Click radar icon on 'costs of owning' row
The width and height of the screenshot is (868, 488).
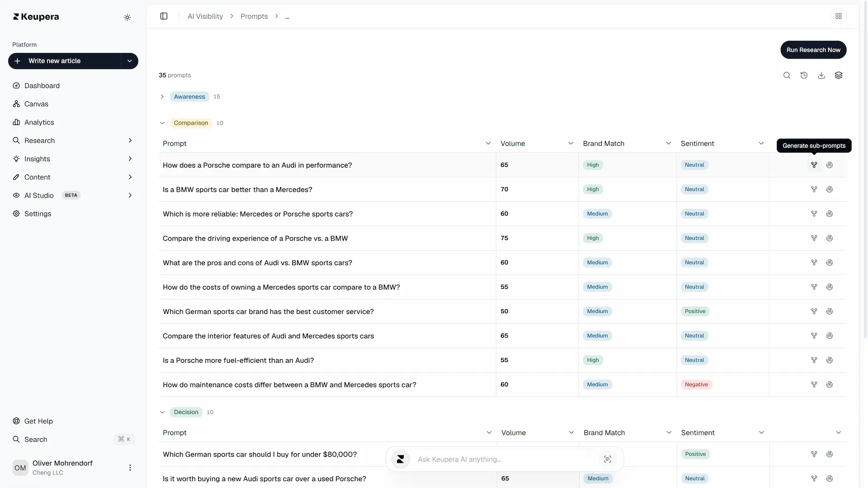click(830, 287)
